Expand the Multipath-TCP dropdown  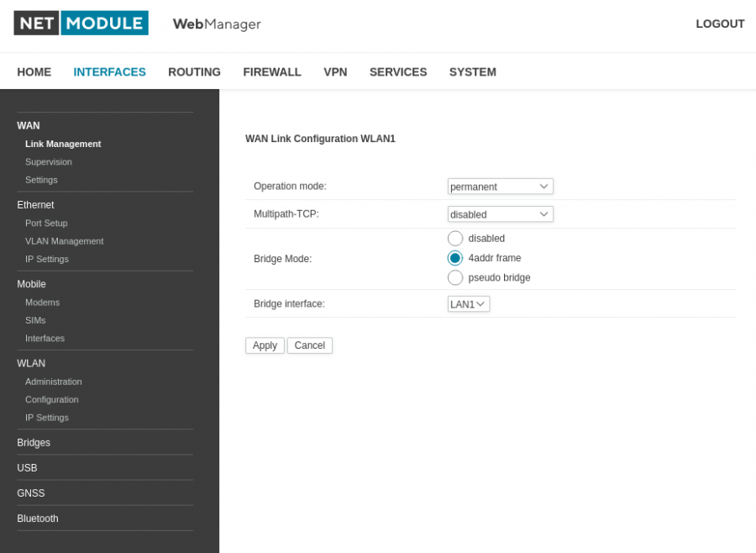pyautogui.click(x=500, y=214)
